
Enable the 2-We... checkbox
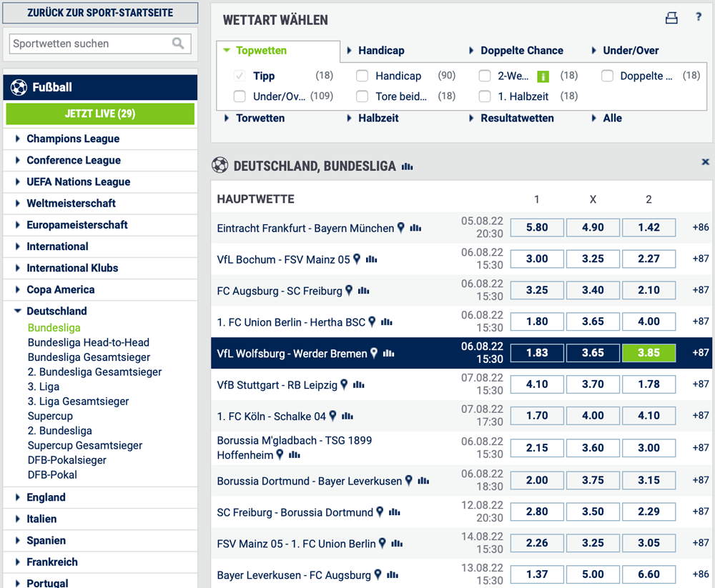(x=485, y=76)
